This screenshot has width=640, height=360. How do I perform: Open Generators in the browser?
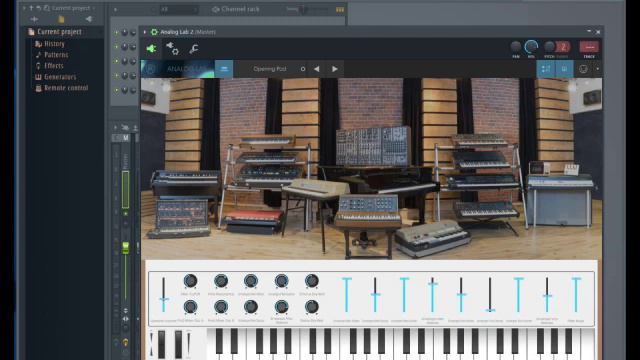coord(56,77)
